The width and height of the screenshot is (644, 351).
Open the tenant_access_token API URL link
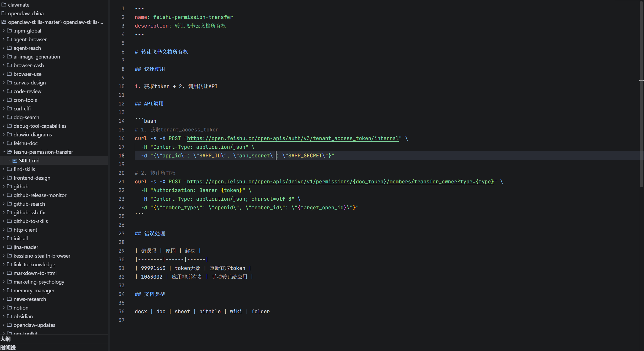click(x=293, y=138)
